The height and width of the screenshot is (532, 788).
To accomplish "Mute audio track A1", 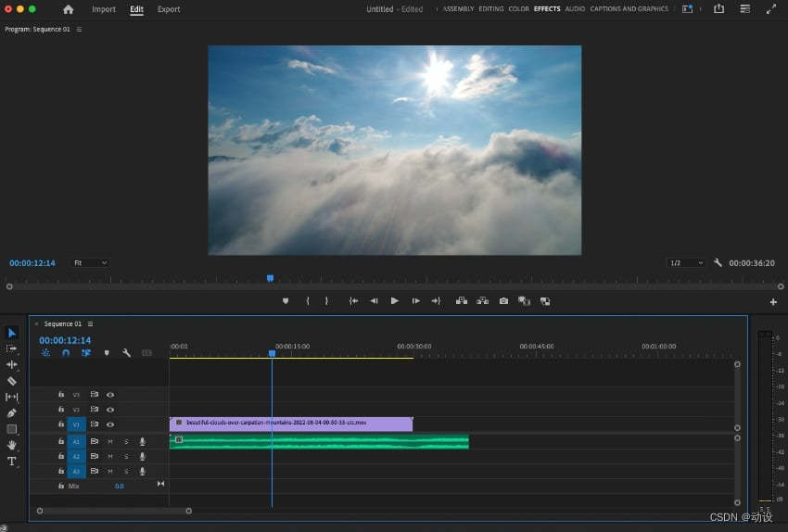I will [x=110, y=442].
